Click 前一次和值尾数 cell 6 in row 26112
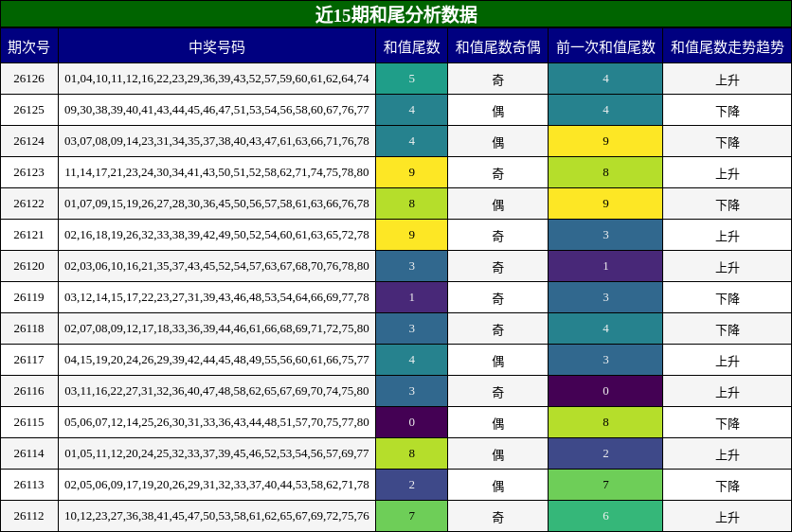792x532 pixels. pos(605,516)
